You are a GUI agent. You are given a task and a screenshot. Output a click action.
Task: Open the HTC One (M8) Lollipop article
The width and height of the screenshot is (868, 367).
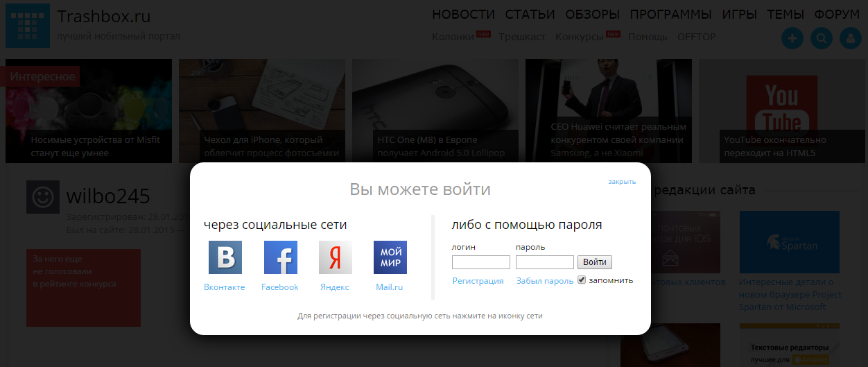click(x=435, y=111)
